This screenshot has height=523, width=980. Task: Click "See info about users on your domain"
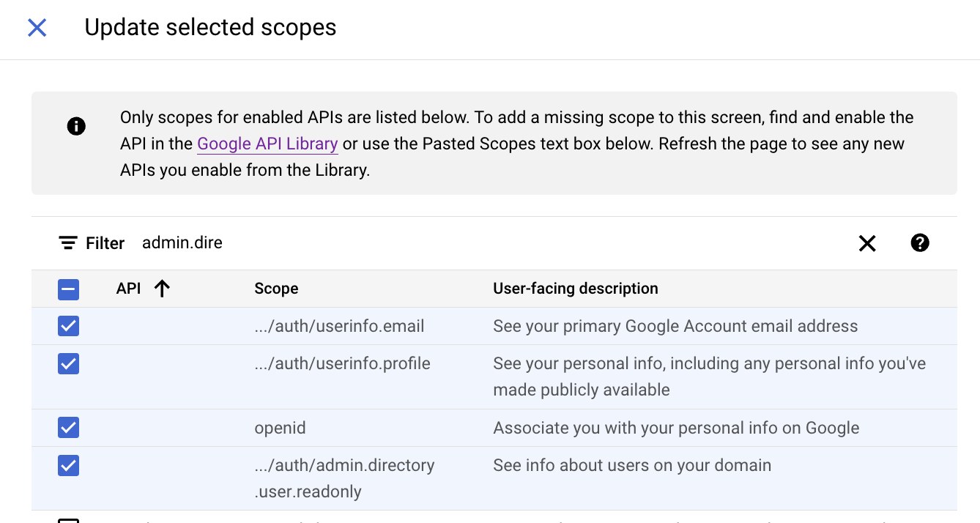tap(631, 465)
